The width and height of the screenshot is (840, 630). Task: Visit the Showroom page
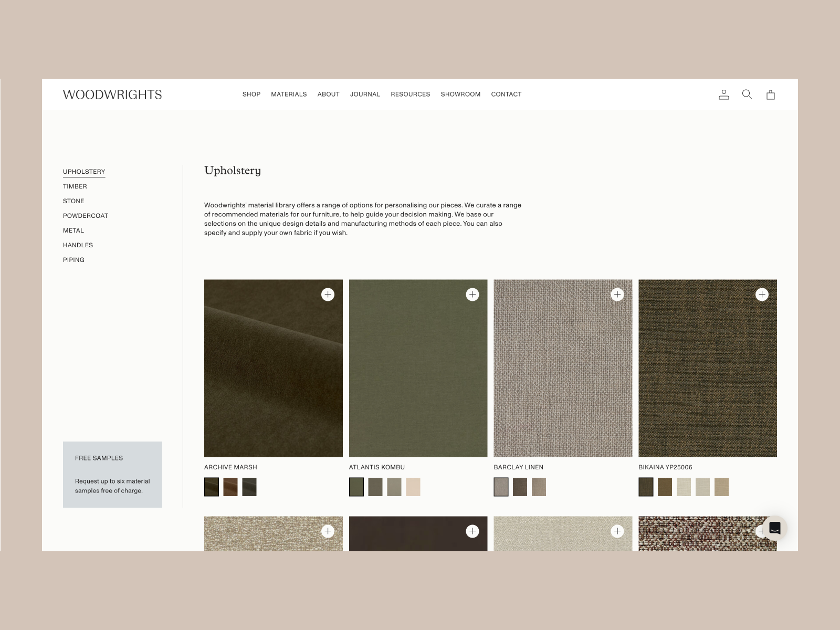(x=460, y=94)
